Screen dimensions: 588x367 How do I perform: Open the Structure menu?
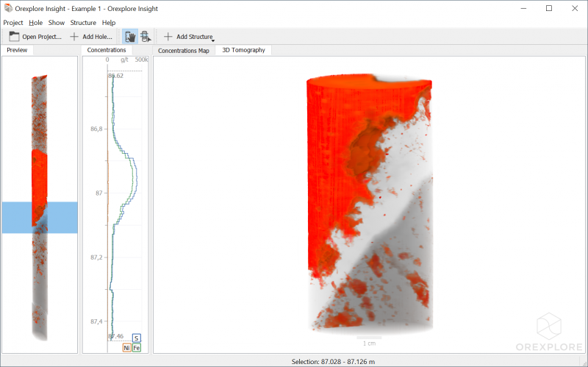click(x=83, y=23)
